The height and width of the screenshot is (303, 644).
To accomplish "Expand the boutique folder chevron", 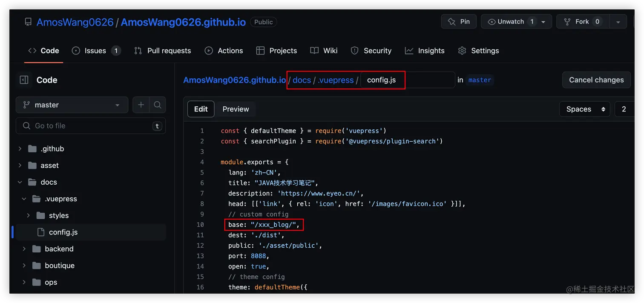I will coord(24,265).
